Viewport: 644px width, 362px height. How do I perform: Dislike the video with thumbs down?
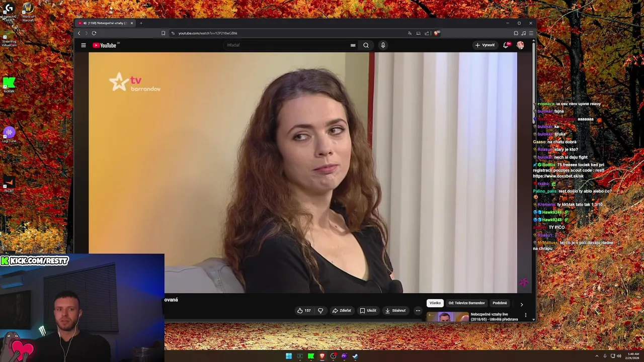click(320, 311)
